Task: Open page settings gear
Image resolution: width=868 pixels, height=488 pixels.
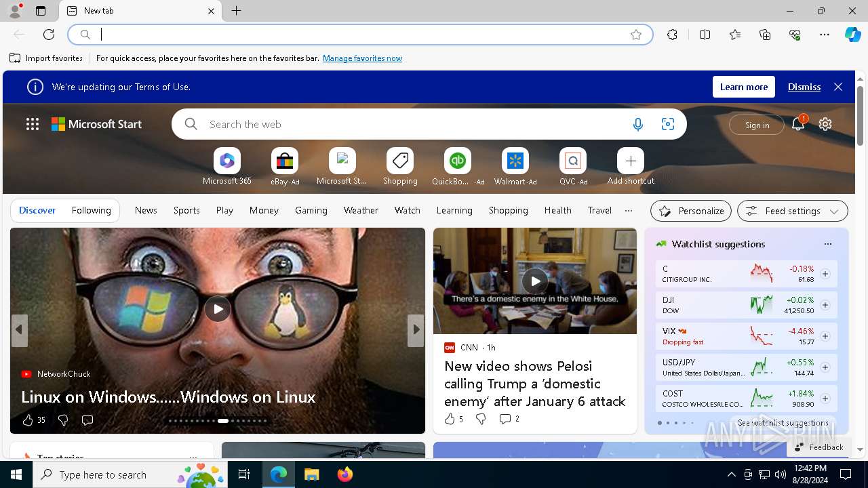Action: pyautogui.click(x=825, y=124)
